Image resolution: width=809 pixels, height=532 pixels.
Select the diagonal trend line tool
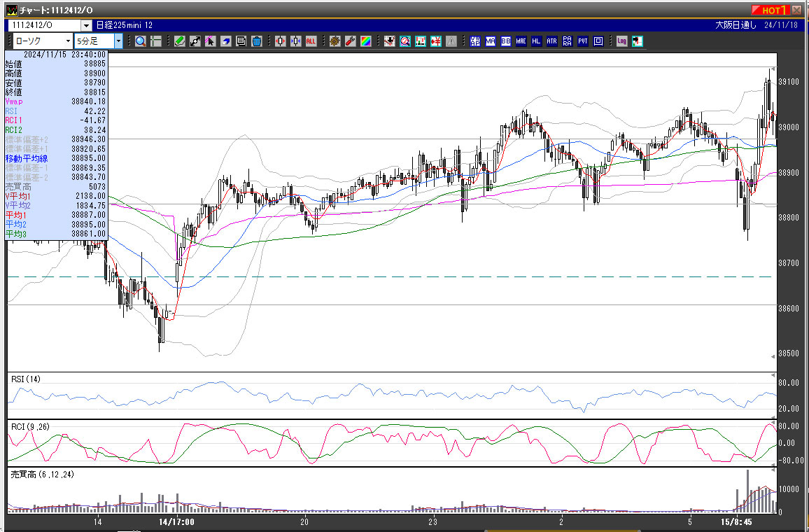[195, 41]
